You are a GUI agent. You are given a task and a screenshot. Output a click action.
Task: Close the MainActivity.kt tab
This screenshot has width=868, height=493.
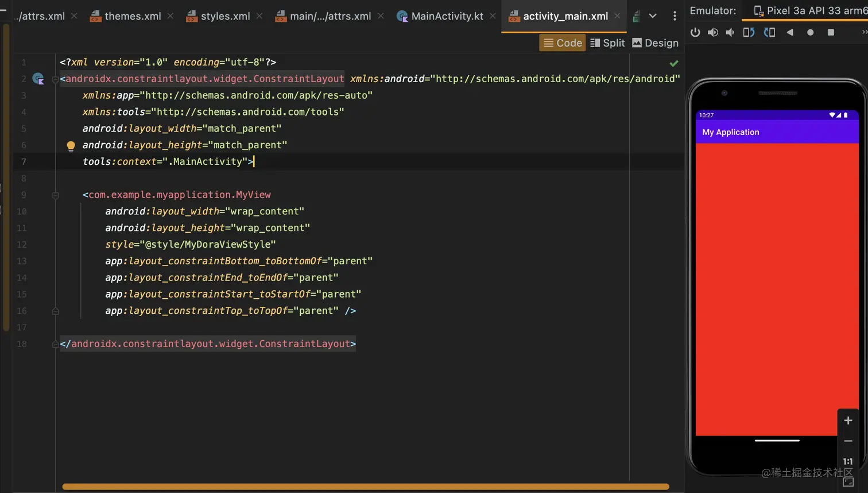tap(493, 16)
